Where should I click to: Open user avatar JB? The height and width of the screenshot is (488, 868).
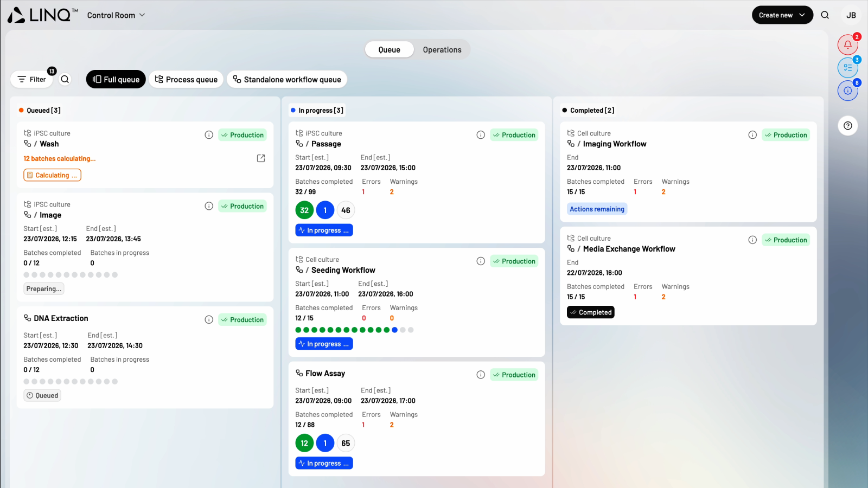point(851,15)
